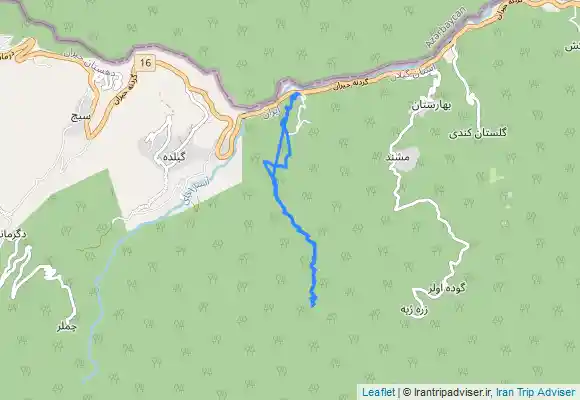Open the Leaflet attribution link
The height and width of the screenshot is (400, 580).
click(378, 392)
